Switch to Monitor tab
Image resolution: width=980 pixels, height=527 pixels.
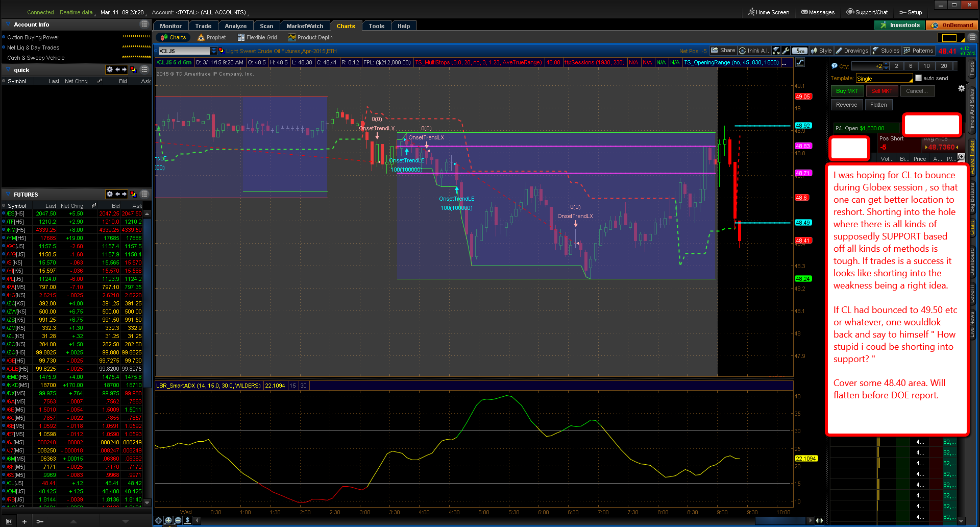click(x=170, y=26)
